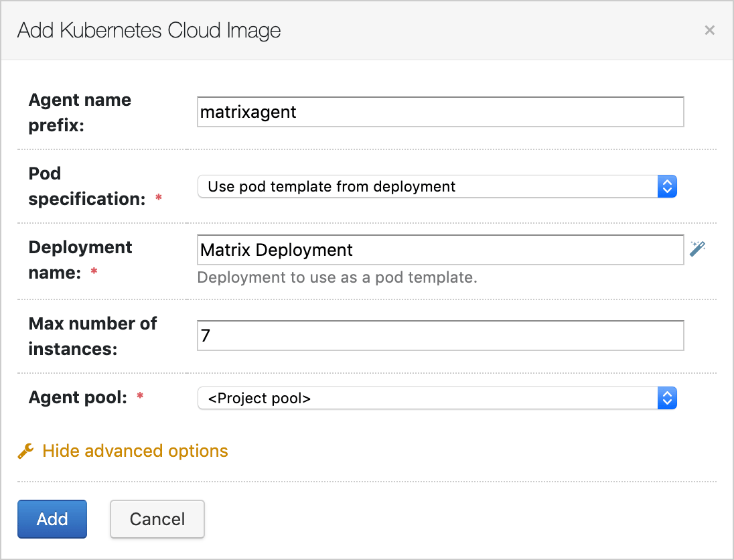Click the dialog title 'Add Kubernetes Cloud Image'
The height and width of the screenshot is (560, 734).
point(149,30)
